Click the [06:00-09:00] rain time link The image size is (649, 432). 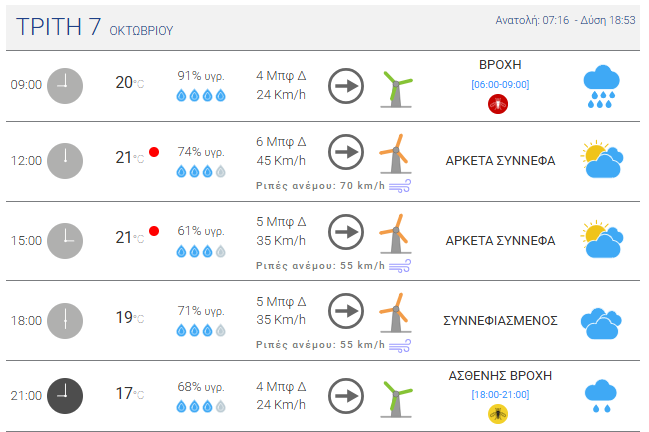coord(500,84)
